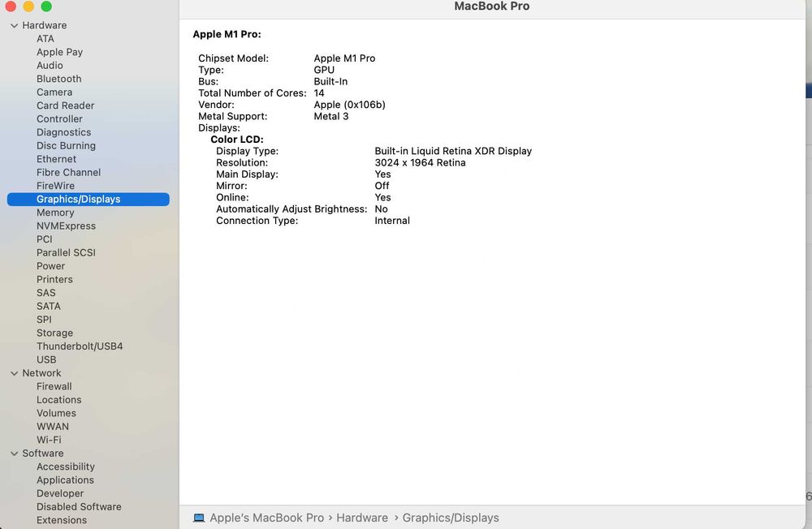Viewport: 812px width, 529px height.
Task: Click Hardware section label
Action: pyautogui.click(x=44, y=25)
